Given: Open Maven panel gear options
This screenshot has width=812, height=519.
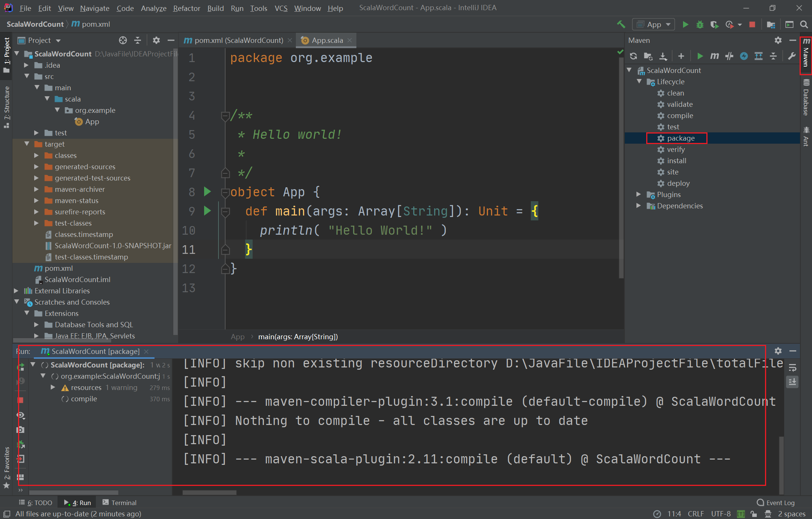Looking at the screenshot, I should pyautogui.click(x=778, y=40).
